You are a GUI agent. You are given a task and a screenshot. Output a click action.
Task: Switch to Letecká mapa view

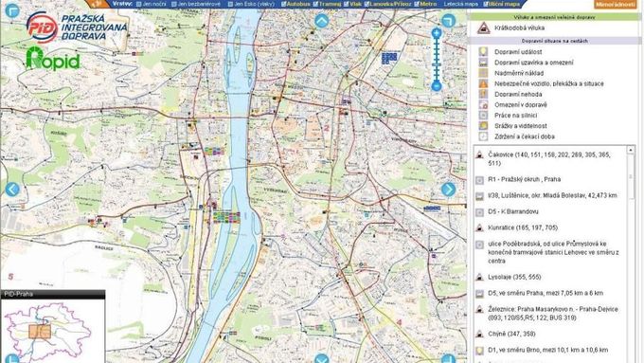461,4
